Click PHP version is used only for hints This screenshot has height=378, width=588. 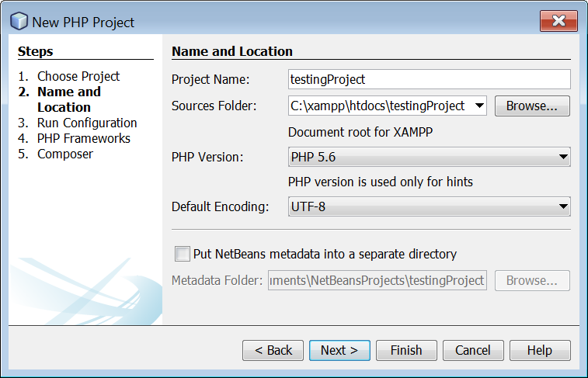pyautogui.click(x=381, y=182)
